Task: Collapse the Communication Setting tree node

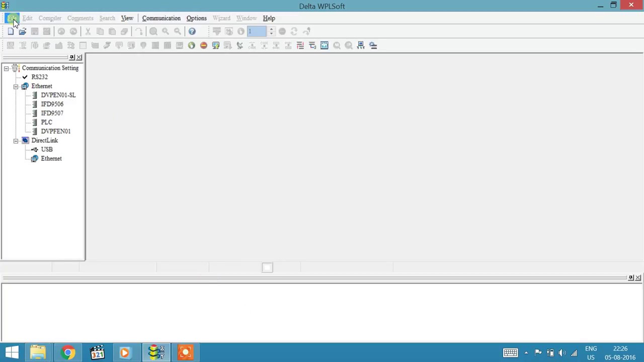Action: [x=6, y=68]
